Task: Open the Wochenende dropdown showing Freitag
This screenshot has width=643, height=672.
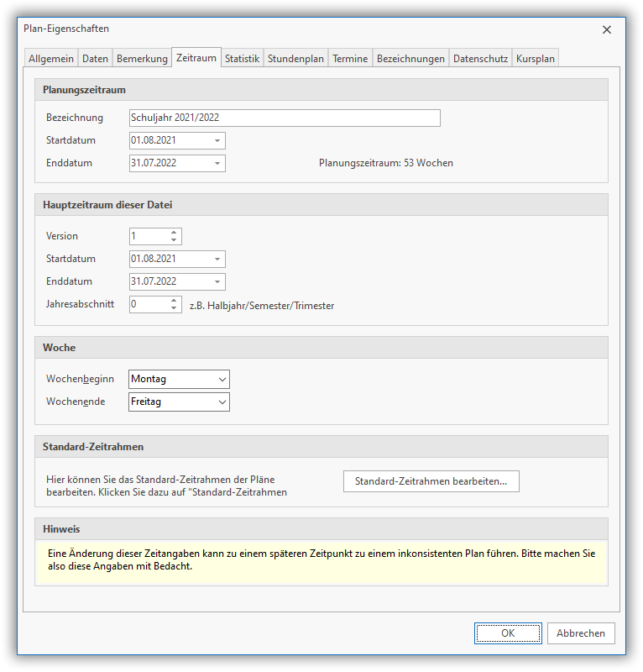Action: coord(222,402)
